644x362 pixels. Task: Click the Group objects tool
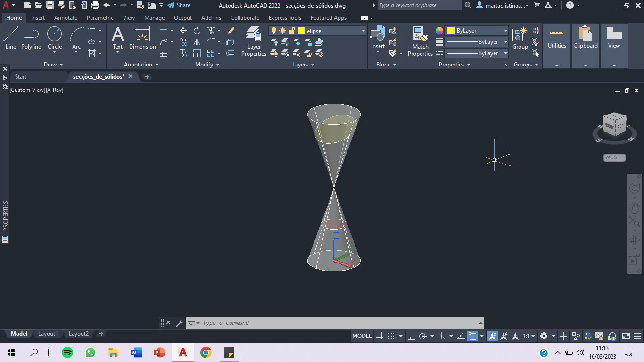click(520, 38)
